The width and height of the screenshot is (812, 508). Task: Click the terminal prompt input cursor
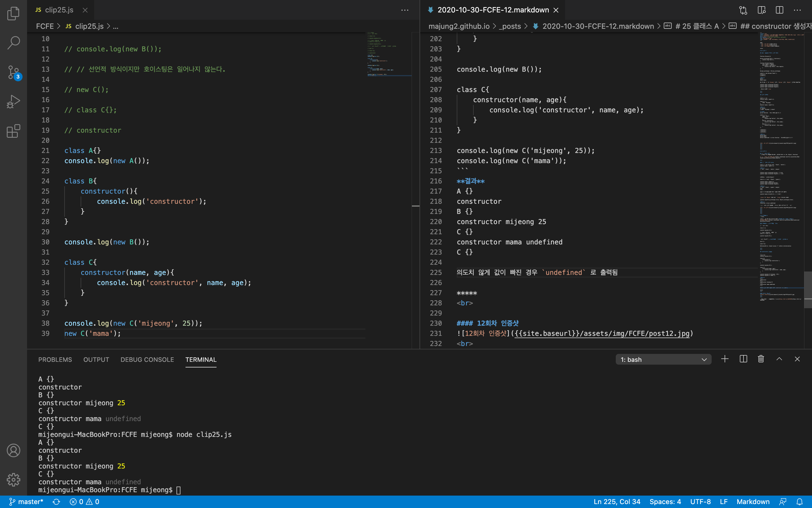178,490
